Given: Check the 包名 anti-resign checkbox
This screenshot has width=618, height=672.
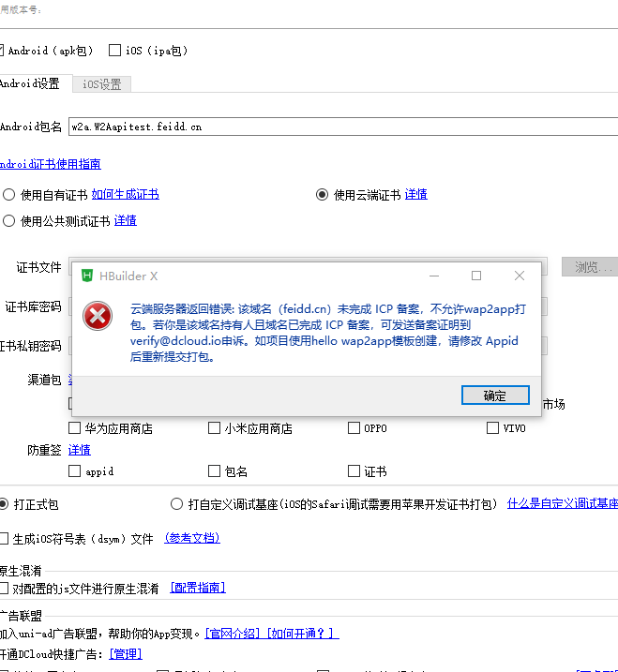Looking at the screenshot, I should click(x=214, y=471).
